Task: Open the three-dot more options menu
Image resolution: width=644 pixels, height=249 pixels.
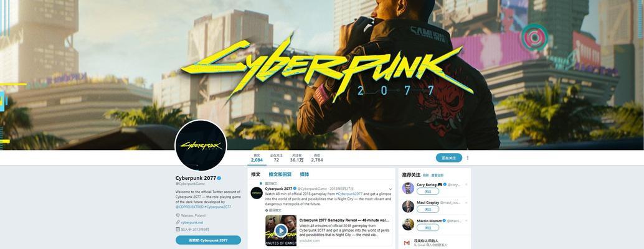Action: tap(467, 158)
